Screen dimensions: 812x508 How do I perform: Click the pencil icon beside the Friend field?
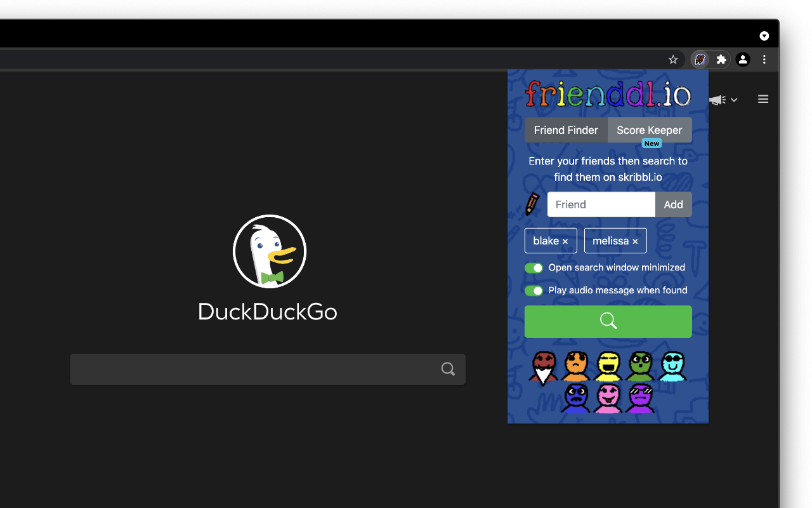(534, 204)
